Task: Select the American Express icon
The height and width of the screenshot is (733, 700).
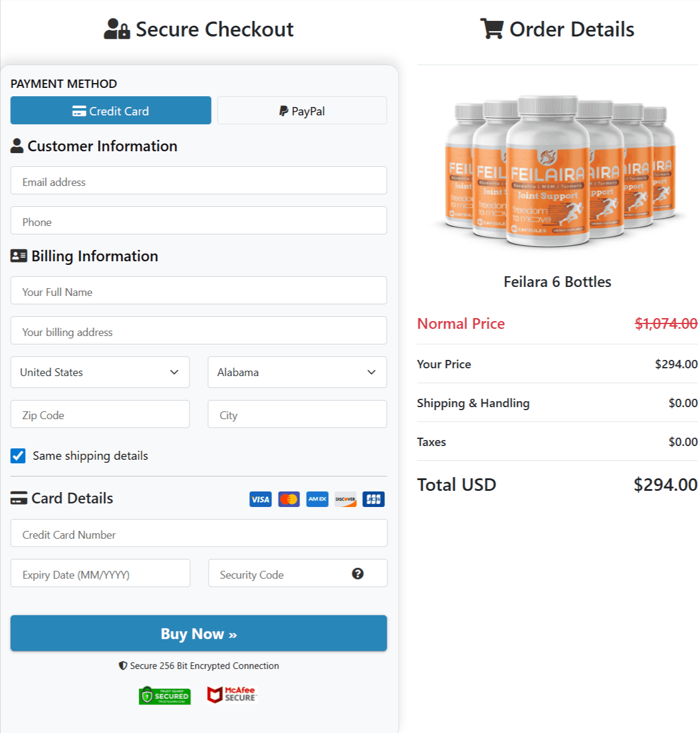Action: point(317,499)
